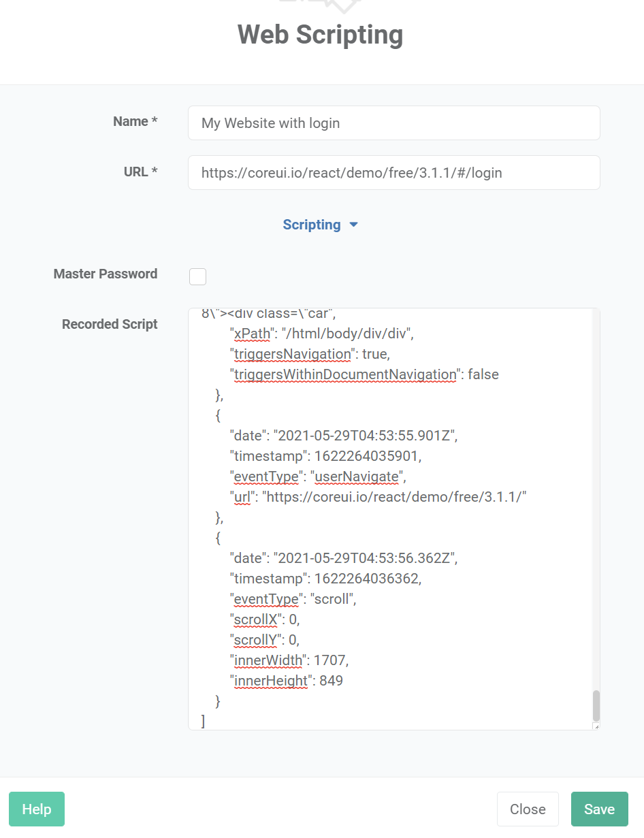
Task: Expand the Scripting section toggle
Action: (x=320, y=225)
